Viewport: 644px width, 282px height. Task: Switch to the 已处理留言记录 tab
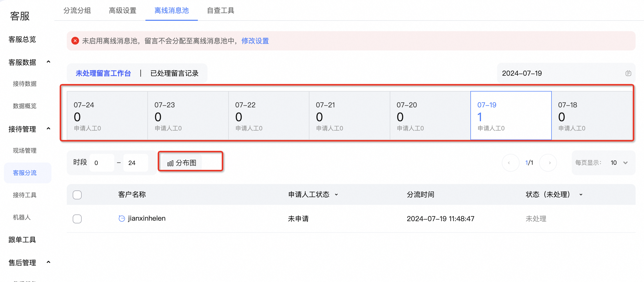[174, 73]
